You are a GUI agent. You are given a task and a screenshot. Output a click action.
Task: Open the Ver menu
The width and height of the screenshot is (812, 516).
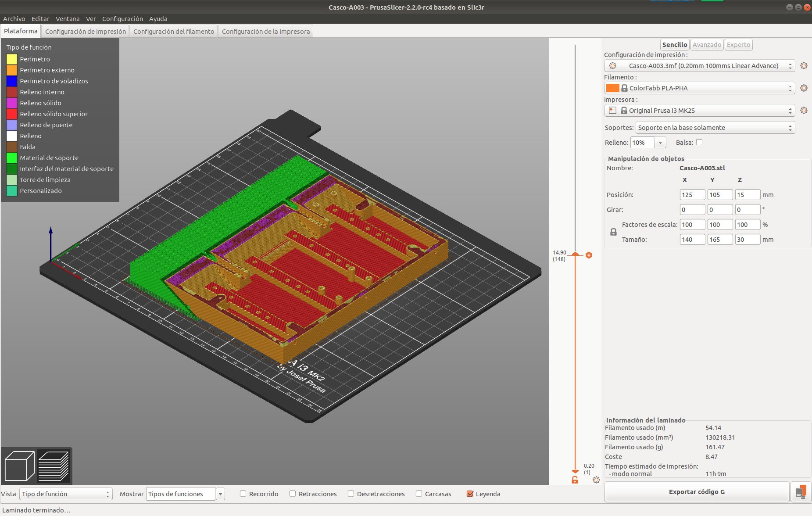point(91,19)
